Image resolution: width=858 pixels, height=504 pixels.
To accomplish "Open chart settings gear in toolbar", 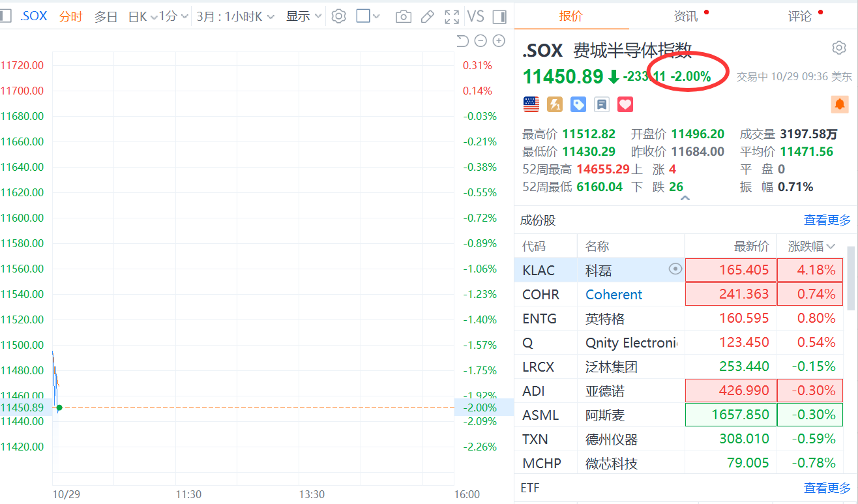I will point(338,16).
